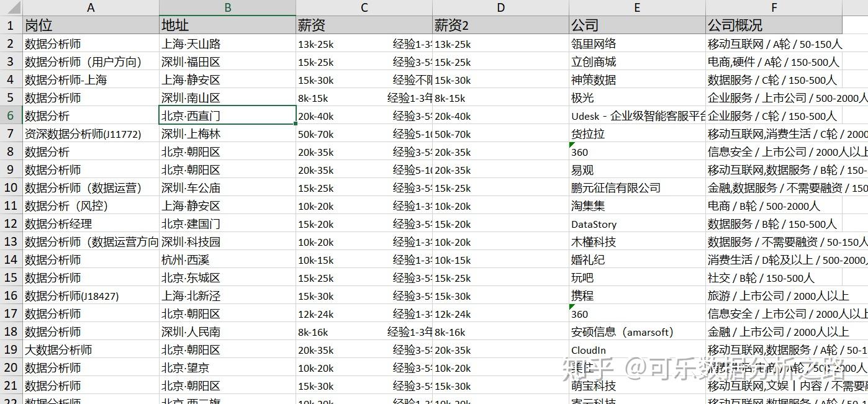Select company cell CloudIn
The height and width of the screenshot is (404, 868).
637,349
